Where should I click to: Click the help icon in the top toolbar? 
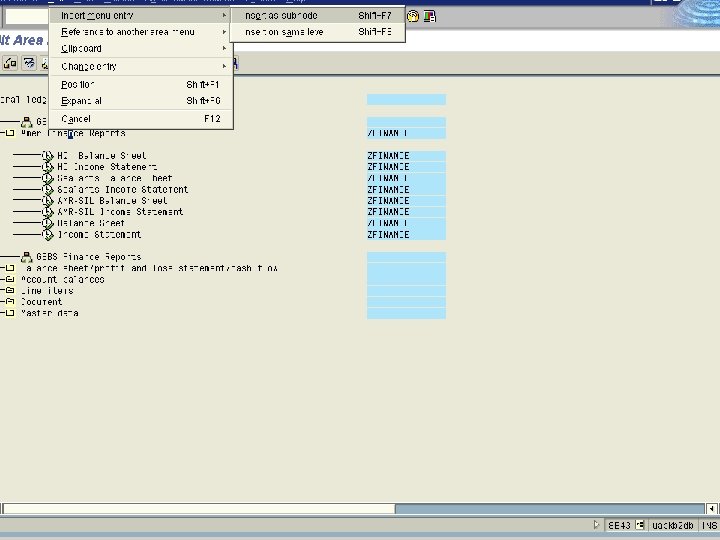click(x=413, y=16)
